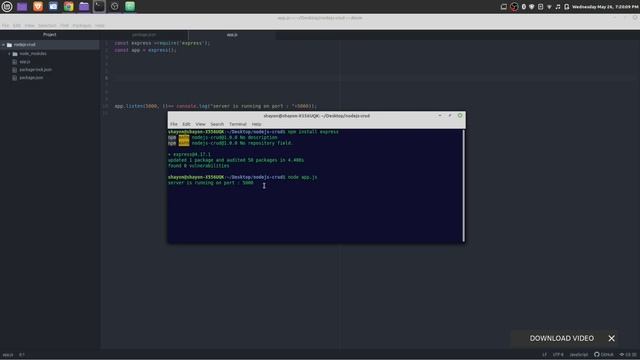Screen dimensions: 640x360
Task: Click the LF line ending status item
Action: (x=544, y=355)
